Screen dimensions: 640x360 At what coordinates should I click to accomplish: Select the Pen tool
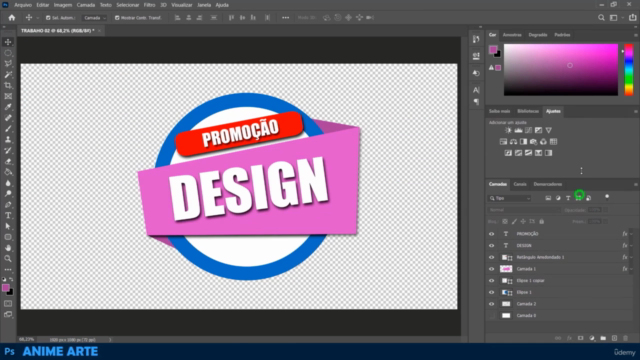coord(8,204)
